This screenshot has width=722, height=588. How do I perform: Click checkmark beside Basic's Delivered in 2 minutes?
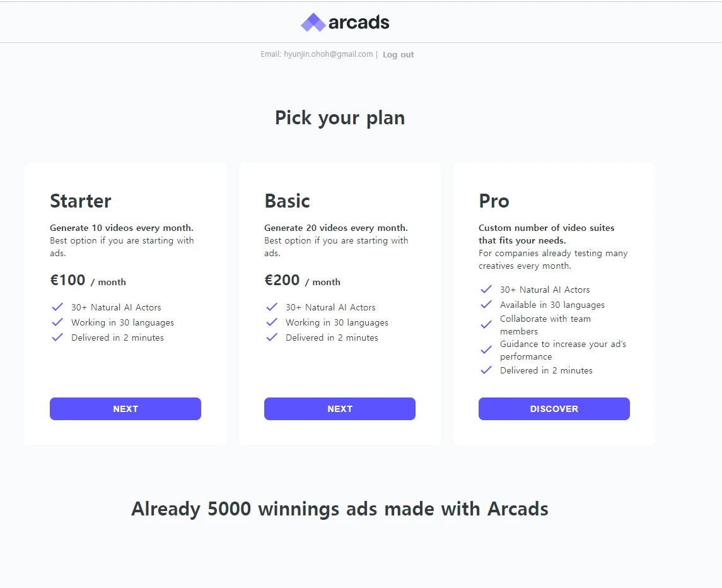tap(272, 338)
